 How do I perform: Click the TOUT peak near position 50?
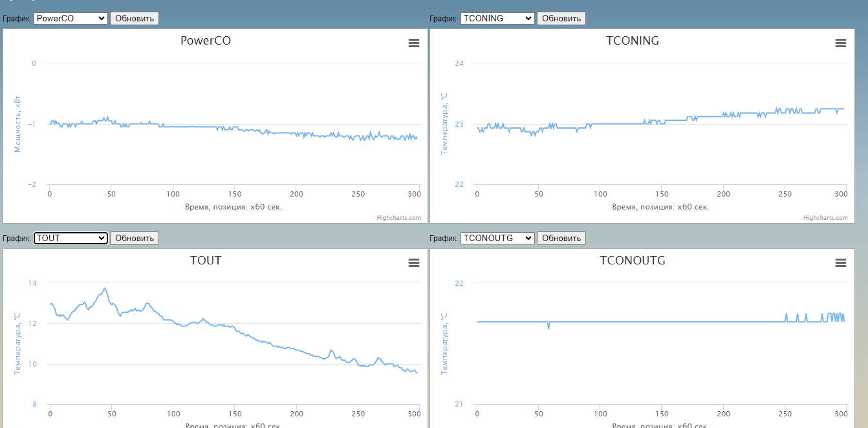point(105,288)
